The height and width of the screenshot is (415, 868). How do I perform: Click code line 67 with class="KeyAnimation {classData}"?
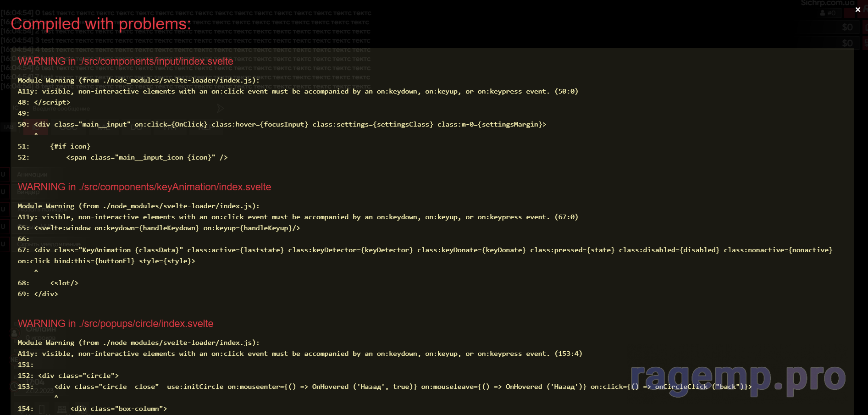(425, 250)
